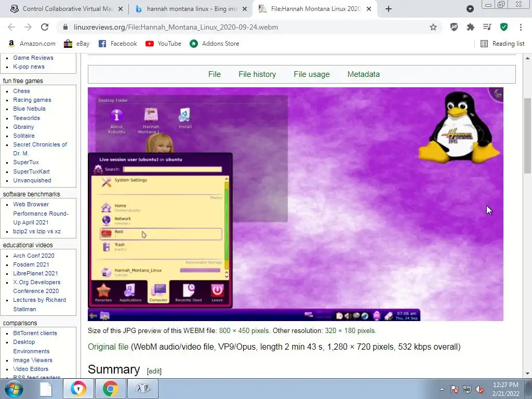Jump to the File history section
This screenshot has height=399, width=532.
click(x=257, y=74)
